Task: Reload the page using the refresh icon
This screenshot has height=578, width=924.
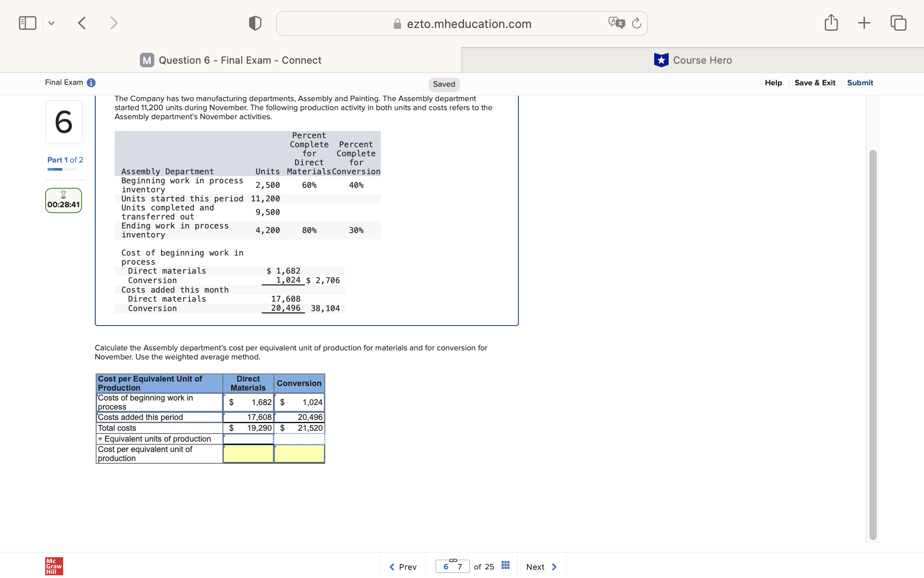Action: click(x=637, y=23)
